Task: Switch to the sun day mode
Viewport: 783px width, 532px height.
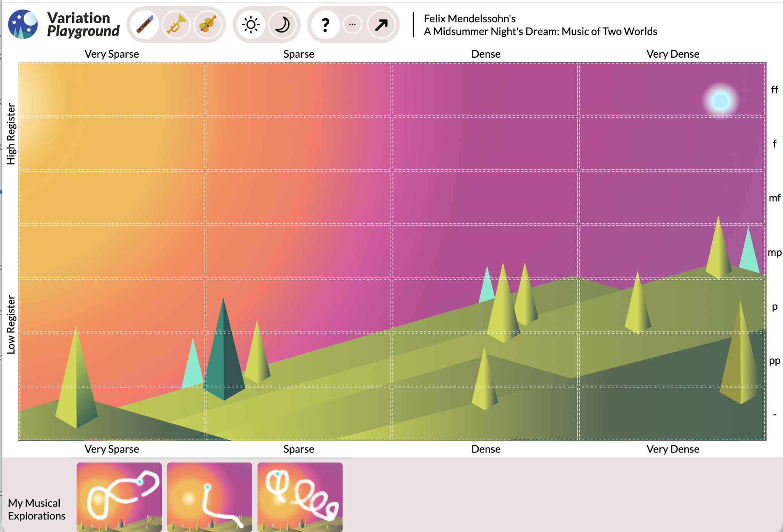Action: pos(251,25)
